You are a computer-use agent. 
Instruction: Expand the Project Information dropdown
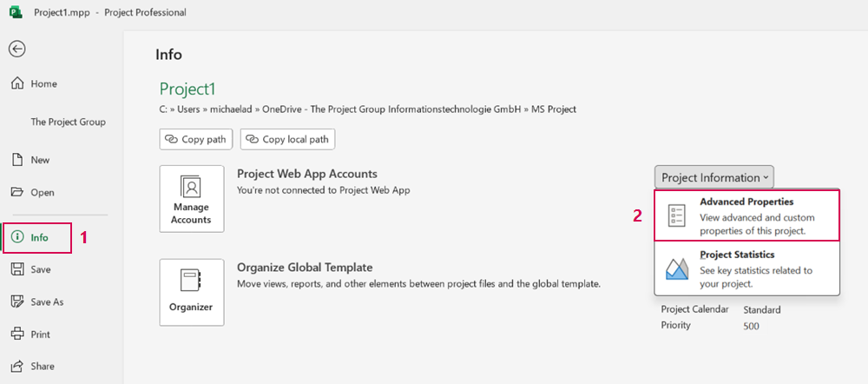tap(714, 177)
